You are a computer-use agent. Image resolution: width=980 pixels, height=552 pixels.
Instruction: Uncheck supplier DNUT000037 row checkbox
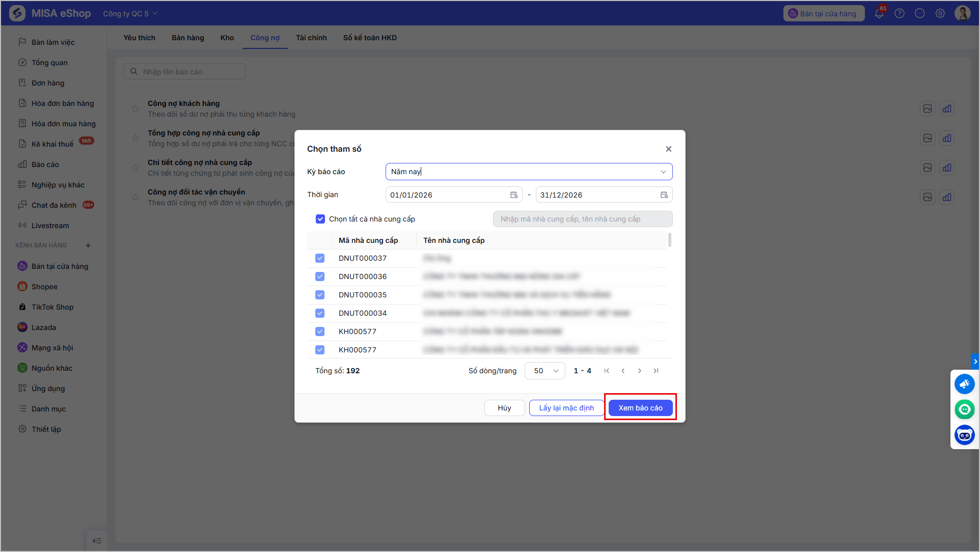pos(320,258)
